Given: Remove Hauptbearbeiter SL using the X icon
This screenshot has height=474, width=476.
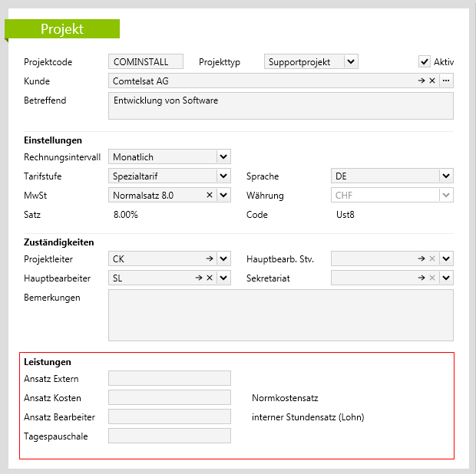Looking at the screenshot, I should click(x=209, y=278).
